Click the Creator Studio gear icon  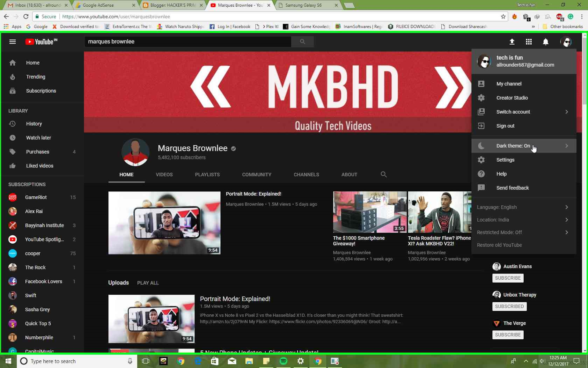pos(481,98)
